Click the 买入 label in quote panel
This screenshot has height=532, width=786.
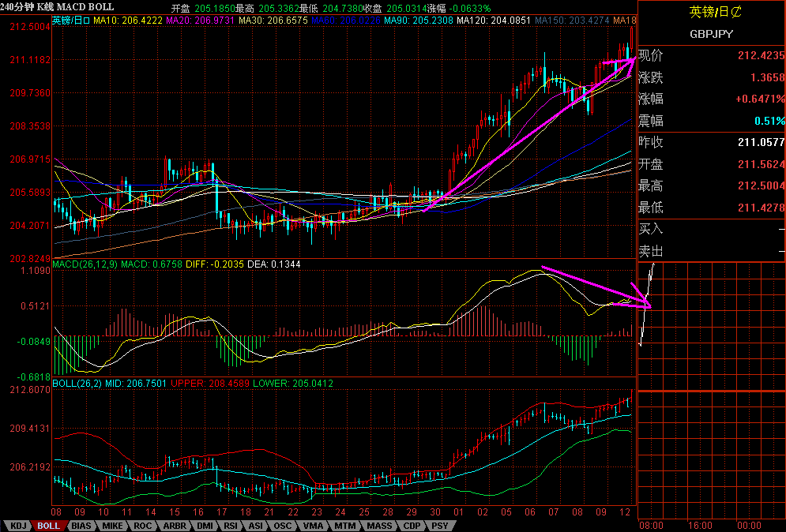pyautogui.click(x=651, y=229)
